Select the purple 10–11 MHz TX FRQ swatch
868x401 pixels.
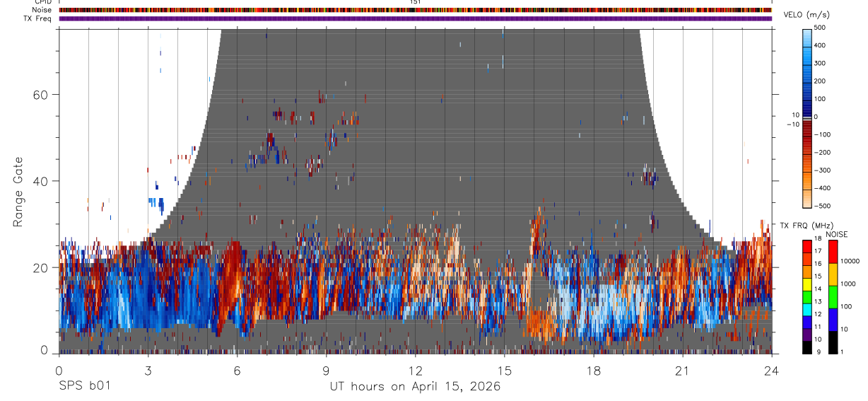807,335
